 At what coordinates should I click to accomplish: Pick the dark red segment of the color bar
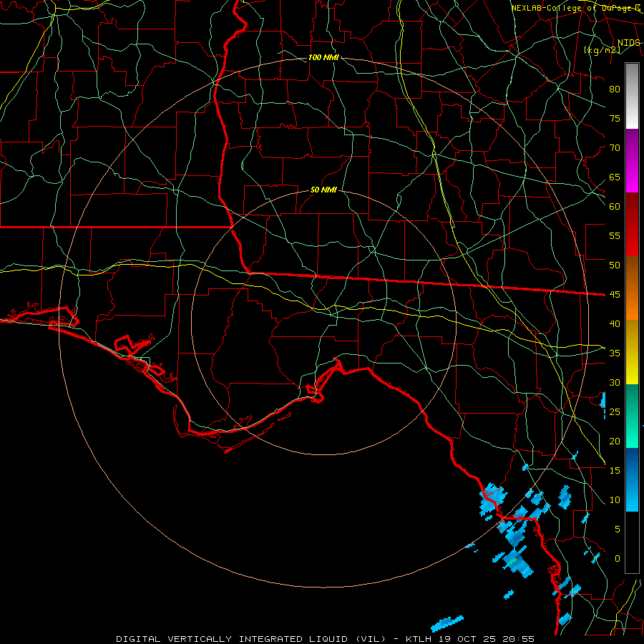(632, 224)
